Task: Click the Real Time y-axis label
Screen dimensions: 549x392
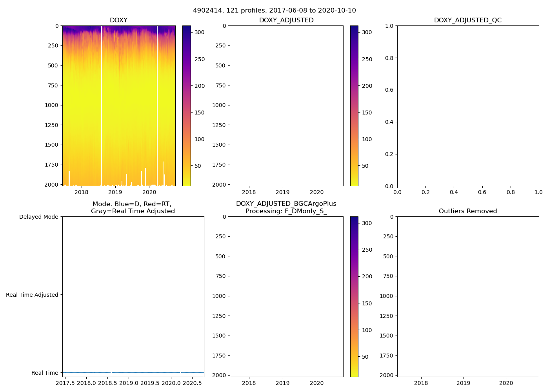Action: 44,373
